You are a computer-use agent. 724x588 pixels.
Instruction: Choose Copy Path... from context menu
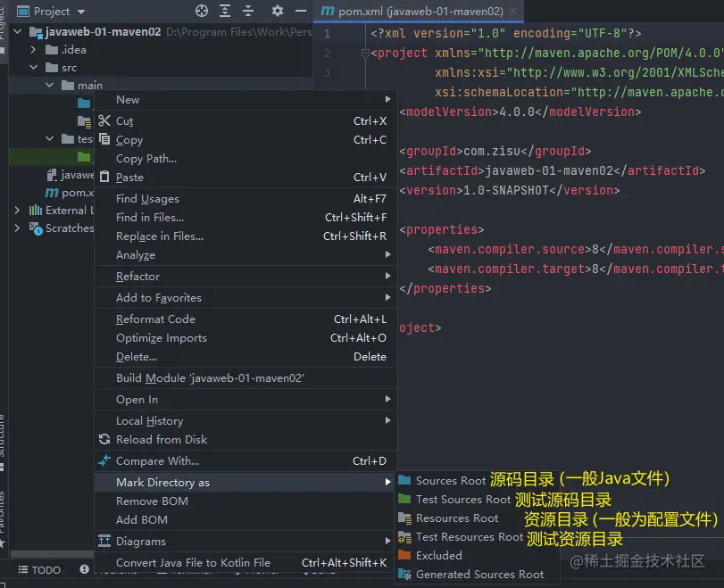click(245, 158)
